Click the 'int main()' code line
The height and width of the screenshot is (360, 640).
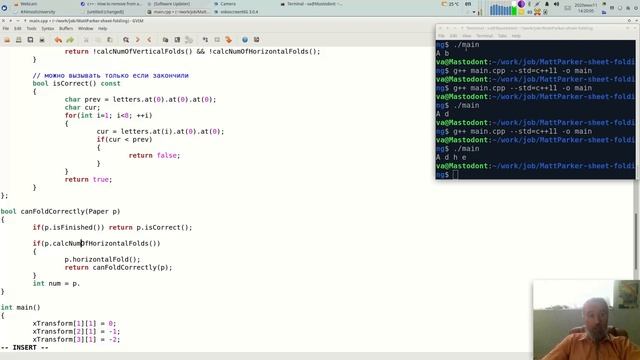point(20,307)
